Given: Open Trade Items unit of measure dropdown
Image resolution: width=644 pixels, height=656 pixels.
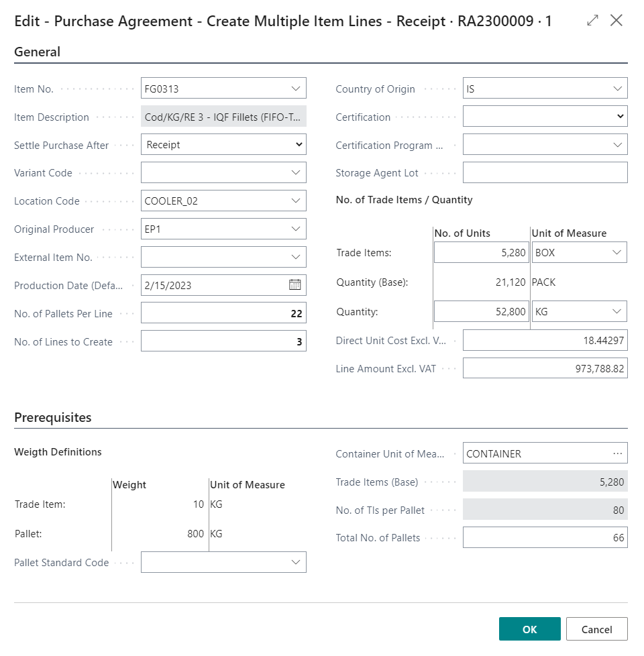Looking at the screenshot, I should (617, 253).
